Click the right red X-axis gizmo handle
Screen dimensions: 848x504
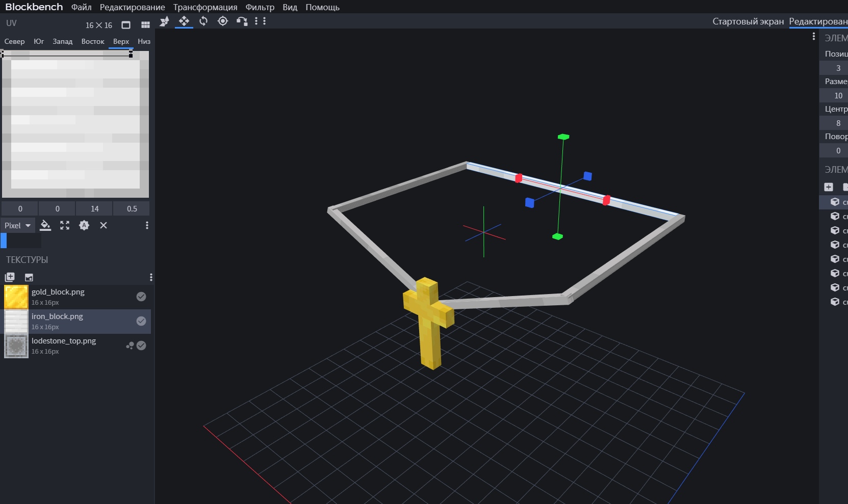coord(606,200)
